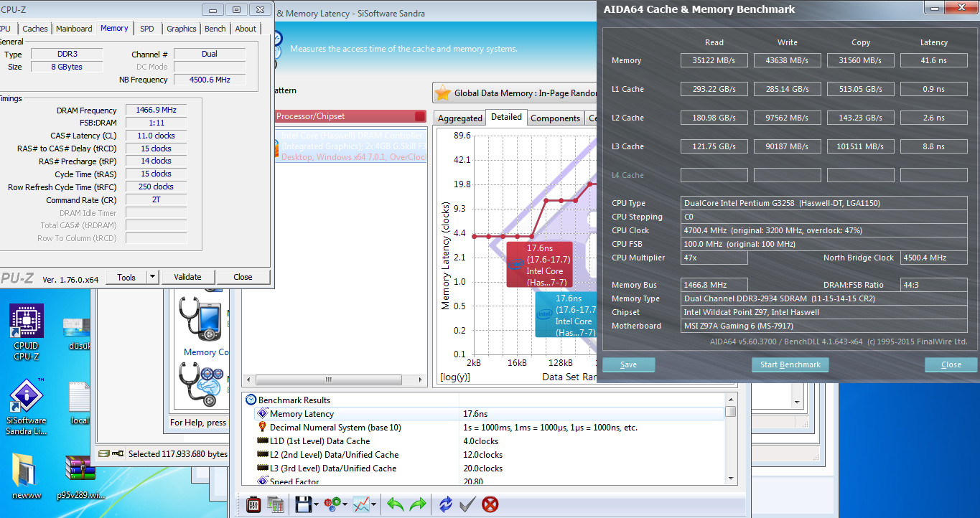
Task: Click the right arrow of Sandra horizontal scrollbar
Action: pos(421,379)
